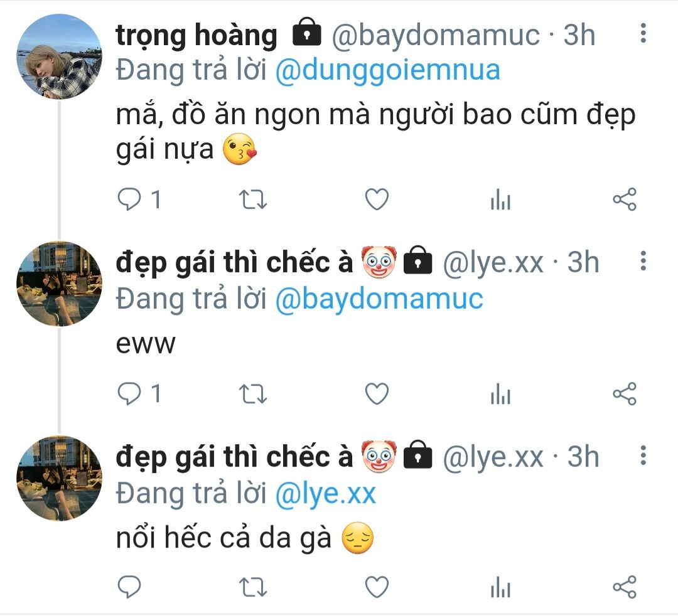Open the @dunggoiemnua mention link
This screenshot has width=678, height=616.
tap(388, 70)
